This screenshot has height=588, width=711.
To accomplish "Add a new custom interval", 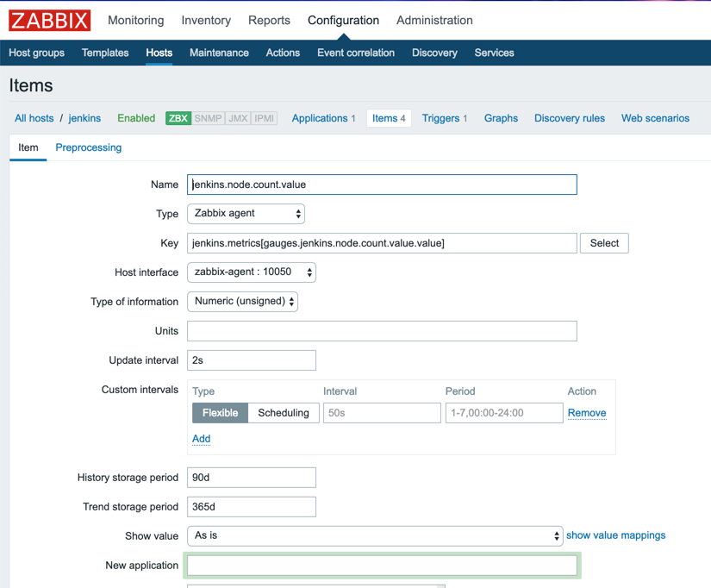I will pos(201,439).
